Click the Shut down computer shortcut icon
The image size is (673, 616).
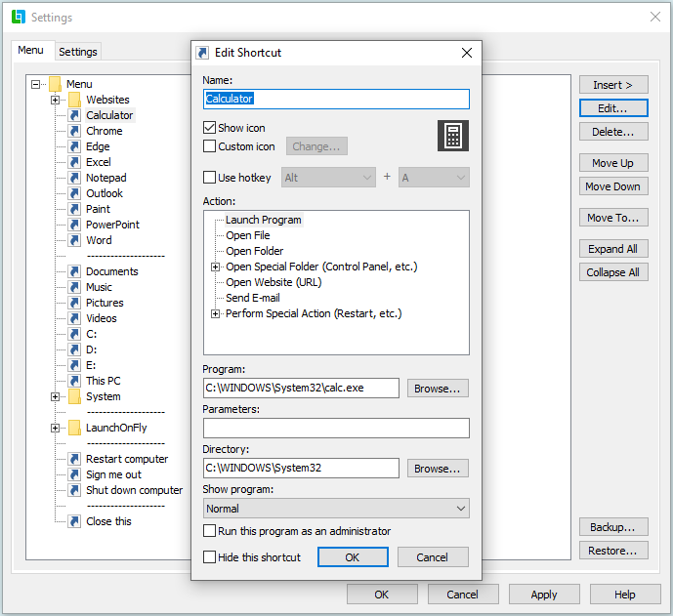(x=74, y=490)
